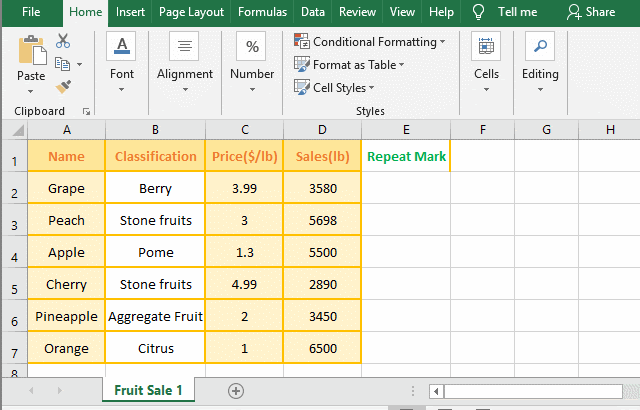Click the Format as Table icon
This screenshot has height=410, width=640.
[302, 64]
